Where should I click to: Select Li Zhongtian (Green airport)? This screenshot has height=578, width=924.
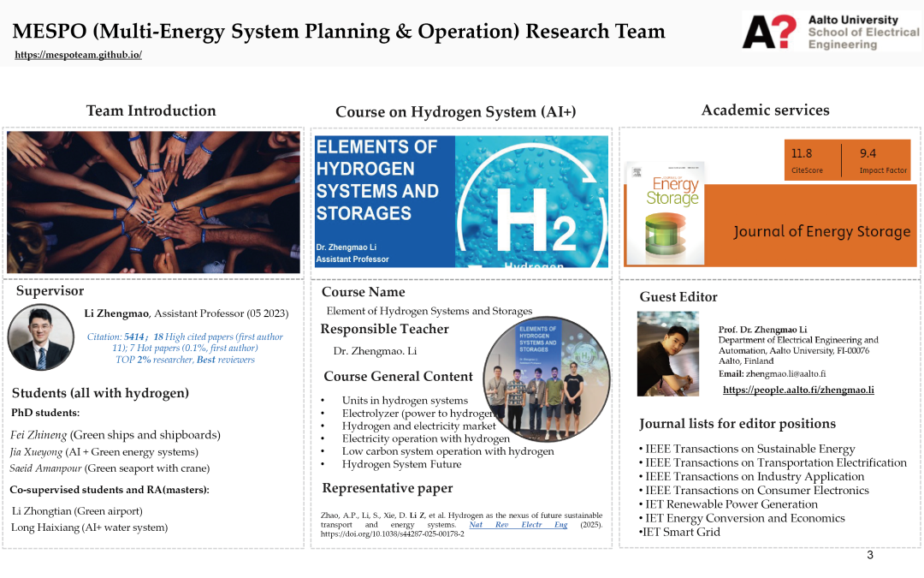coord(77,511)
